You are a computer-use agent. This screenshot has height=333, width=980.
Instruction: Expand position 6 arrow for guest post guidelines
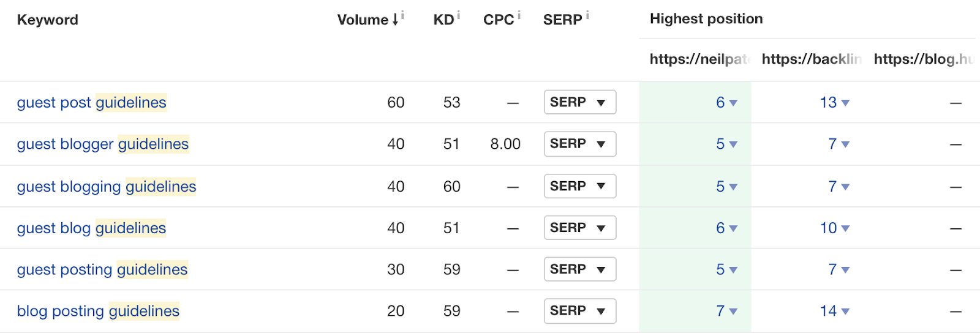click(733, 103)
